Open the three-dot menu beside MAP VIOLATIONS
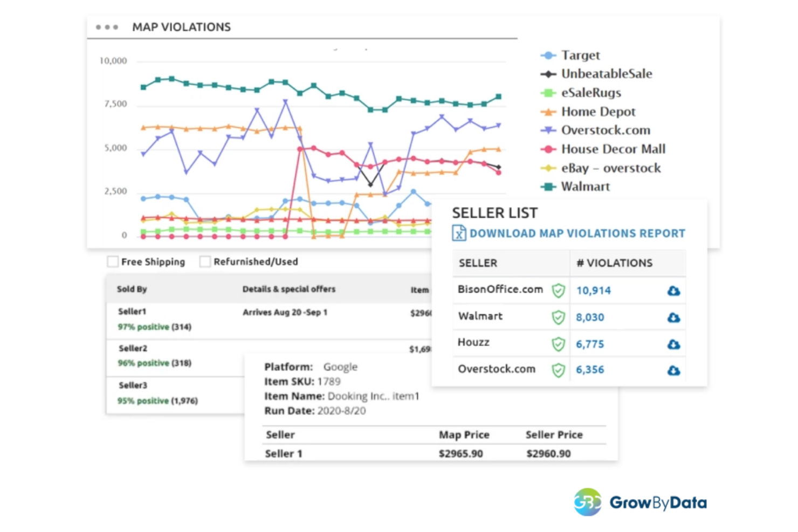This screenshot has height=532, width=798. (x=107, y=27)
